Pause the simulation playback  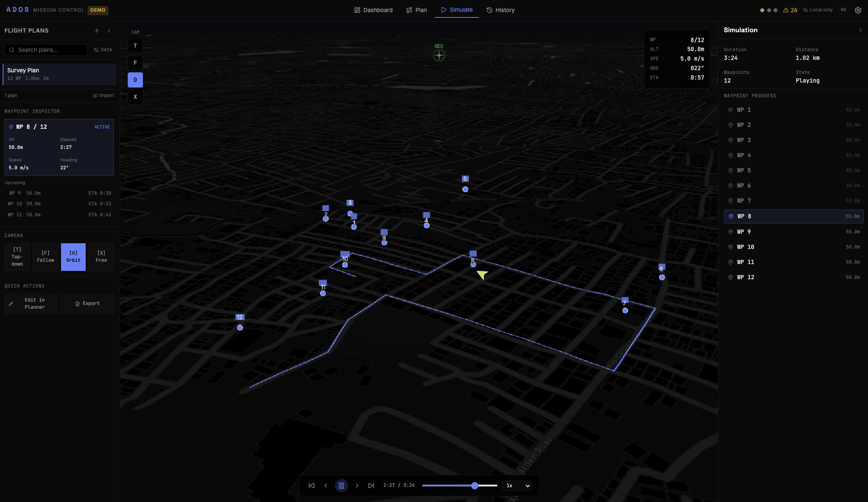341,485
